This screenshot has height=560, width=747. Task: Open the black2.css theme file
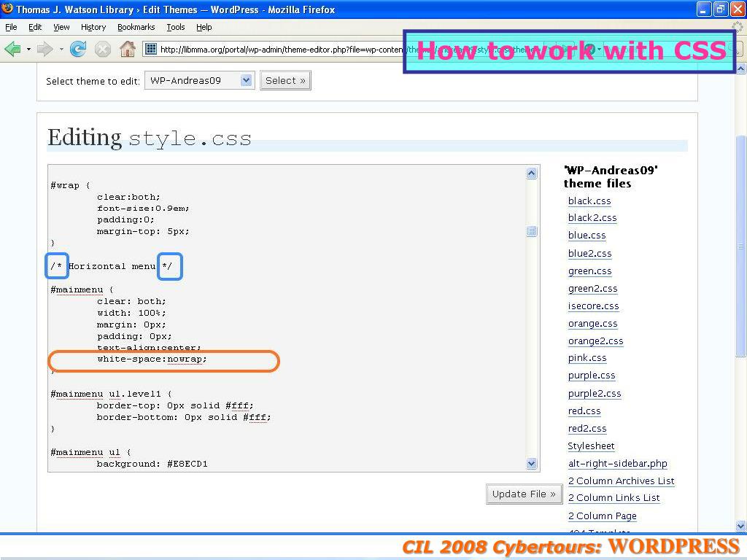click(x=592, y=217)
